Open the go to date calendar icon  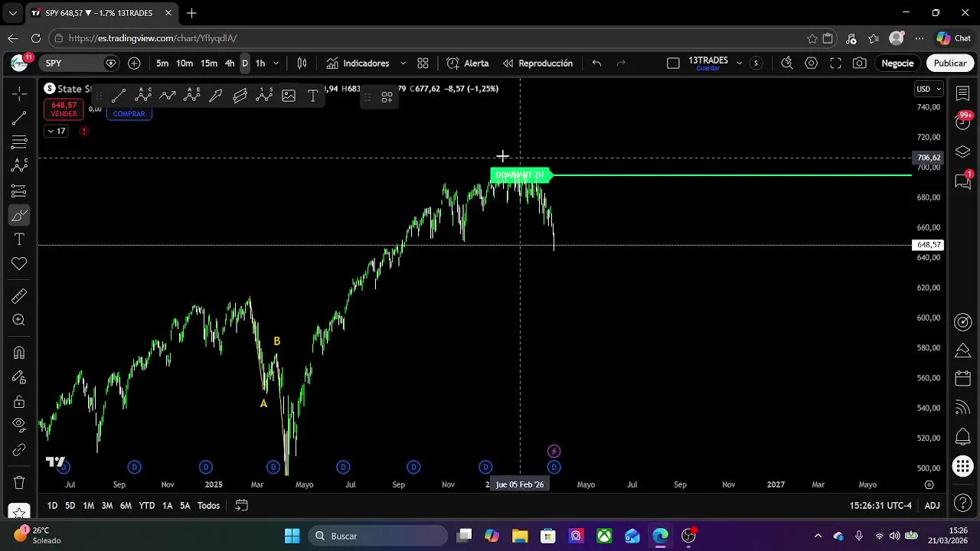click(x=241, y=506)
